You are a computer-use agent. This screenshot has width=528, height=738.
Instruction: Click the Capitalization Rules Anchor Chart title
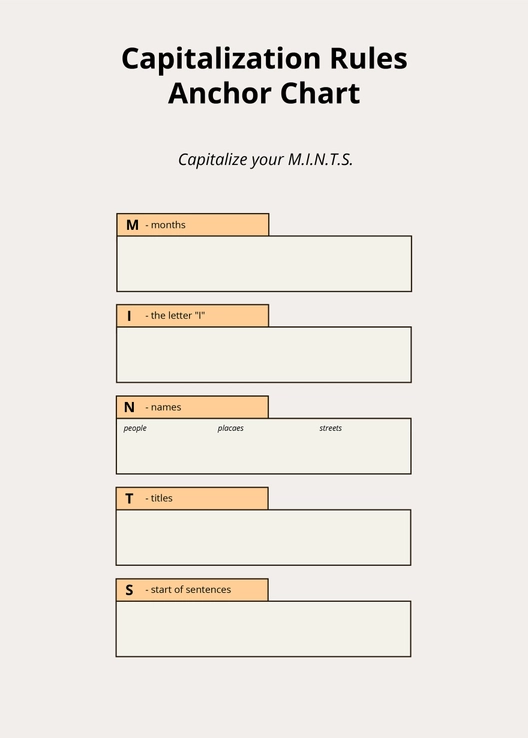[x=264, y=76]
